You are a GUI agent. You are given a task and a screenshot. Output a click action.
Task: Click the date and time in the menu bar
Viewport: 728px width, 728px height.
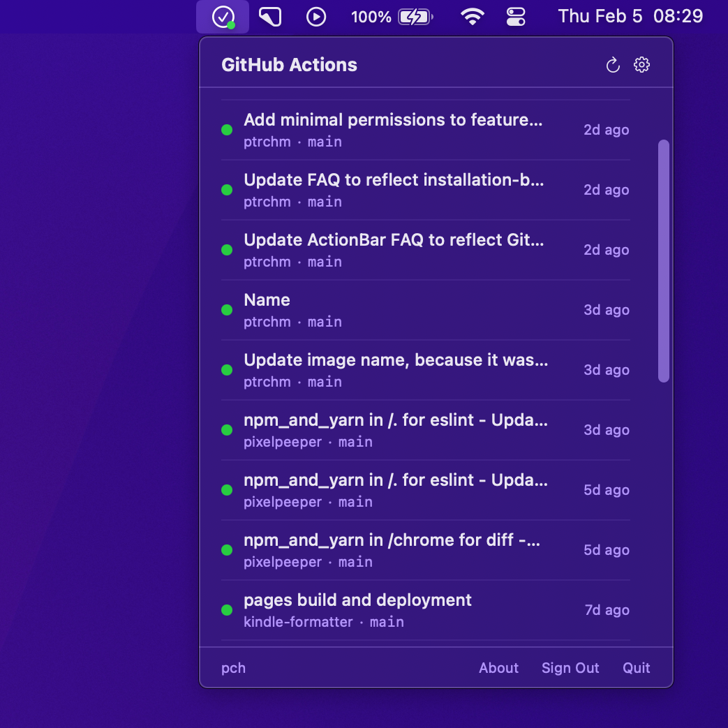629,16
